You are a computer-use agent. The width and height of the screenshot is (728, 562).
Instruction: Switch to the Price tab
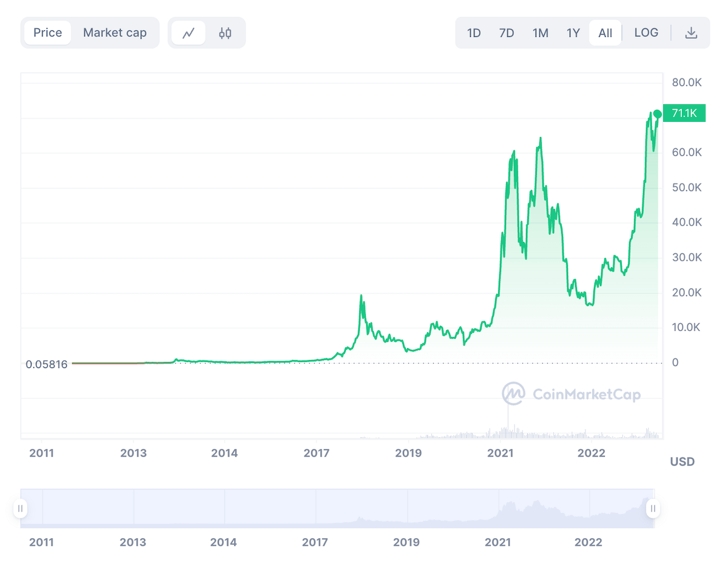point(47,33)
